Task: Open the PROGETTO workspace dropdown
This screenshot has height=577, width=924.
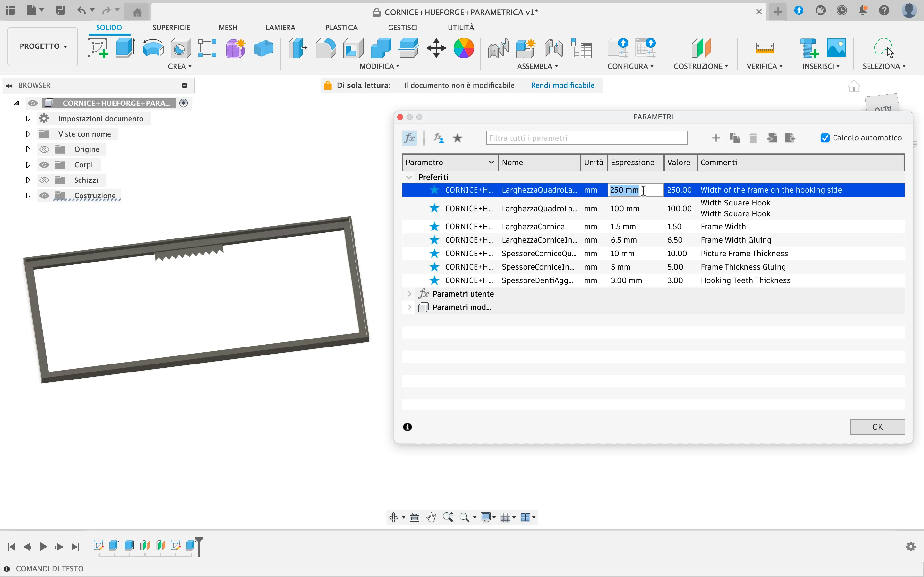Action: (43, 46)
